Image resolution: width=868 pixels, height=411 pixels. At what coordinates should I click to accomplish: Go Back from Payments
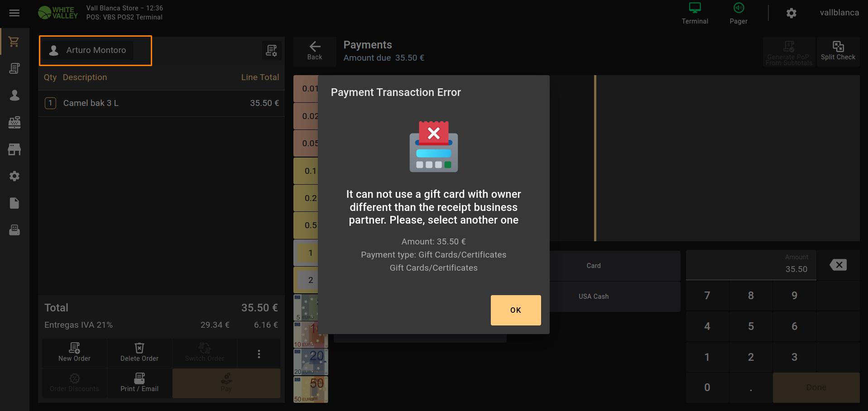(x=315, y=51)
